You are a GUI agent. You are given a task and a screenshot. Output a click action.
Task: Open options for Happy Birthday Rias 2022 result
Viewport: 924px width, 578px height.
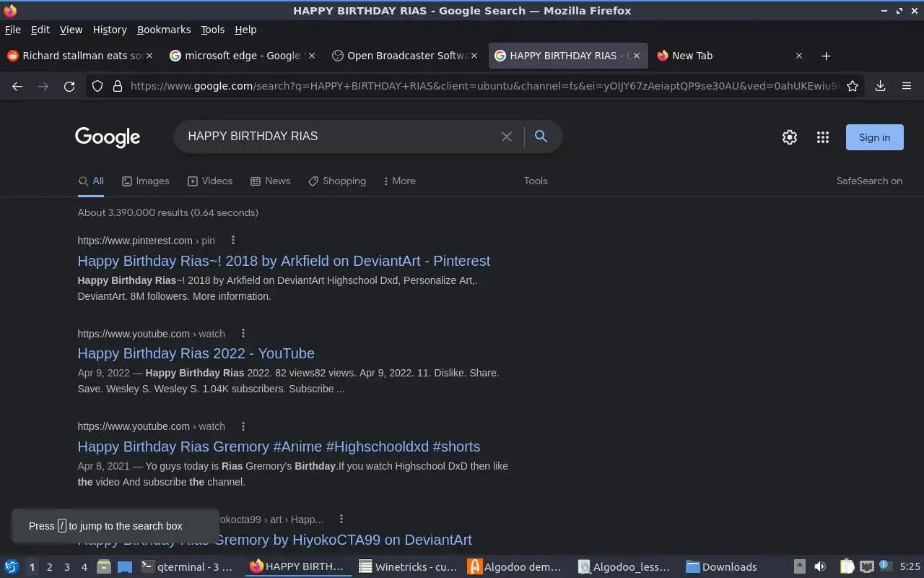pyautogui.click(x=243, y=333)
